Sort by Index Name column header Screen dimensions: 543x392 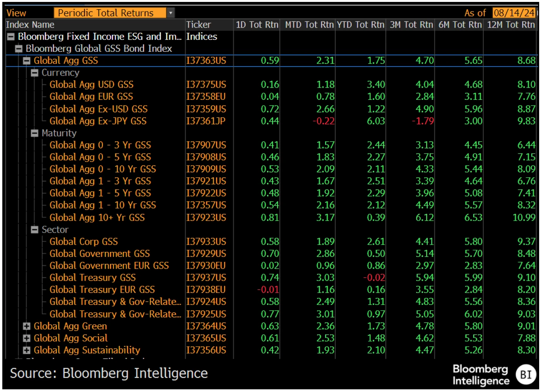95,25
